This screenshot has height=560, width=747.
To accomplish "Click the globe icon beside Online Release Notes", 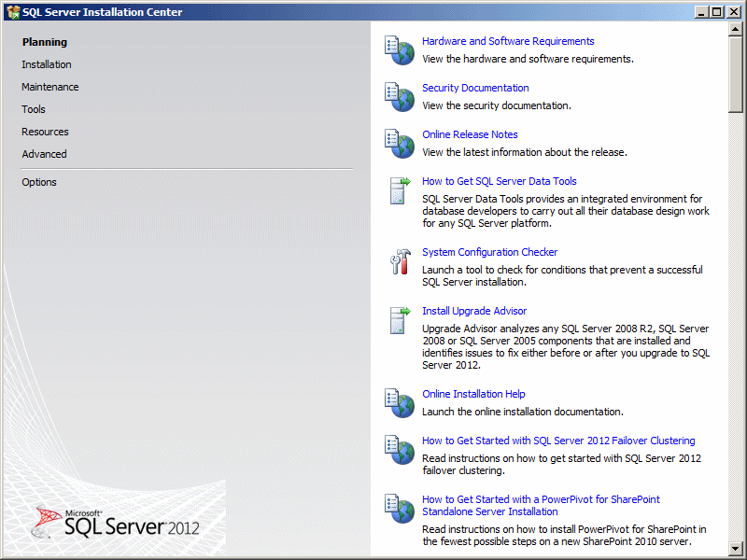I will tap(400, 144).
